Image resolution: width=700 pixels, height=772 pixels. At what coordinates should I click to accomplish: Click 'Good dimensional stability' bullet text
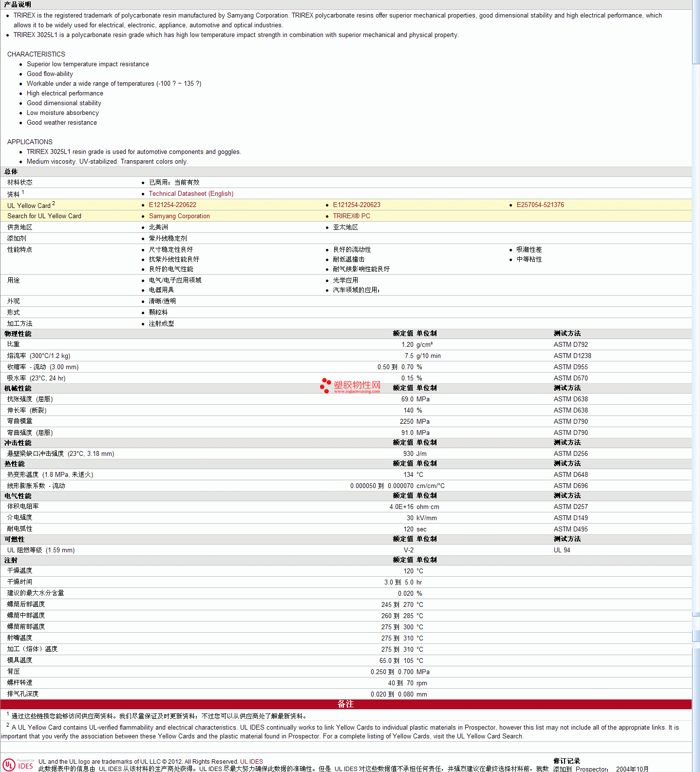pos(64,103)
